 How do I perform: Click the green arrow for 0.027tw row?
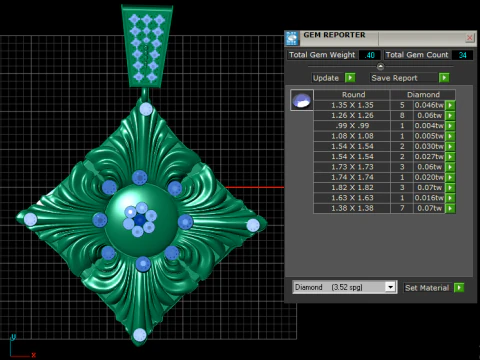pos(450,157)
